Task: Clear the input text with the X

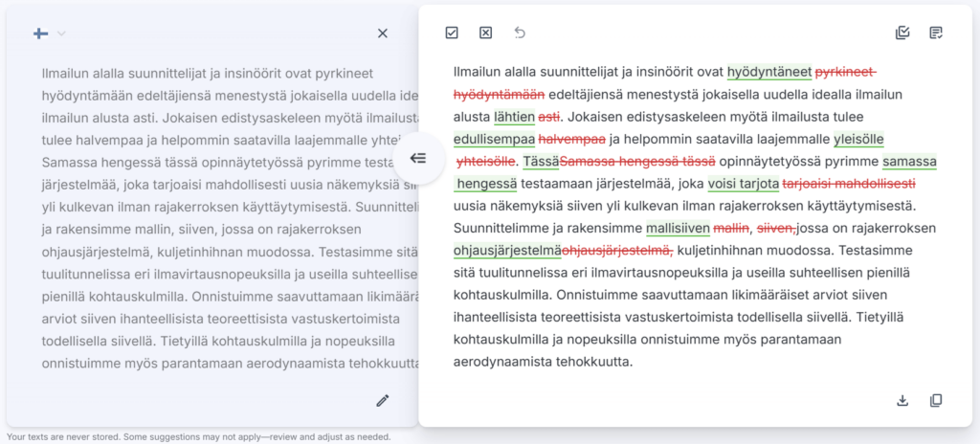Action: [x=383, y=33]
